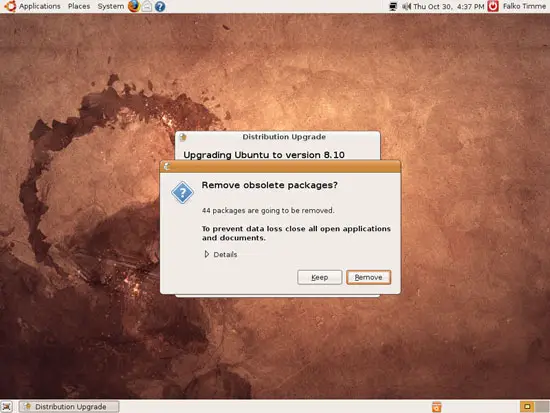Click the '44 packages are going to be removed.' text
Image resolution: width=550 pixels, height=413 pixels.
point(268,211)
